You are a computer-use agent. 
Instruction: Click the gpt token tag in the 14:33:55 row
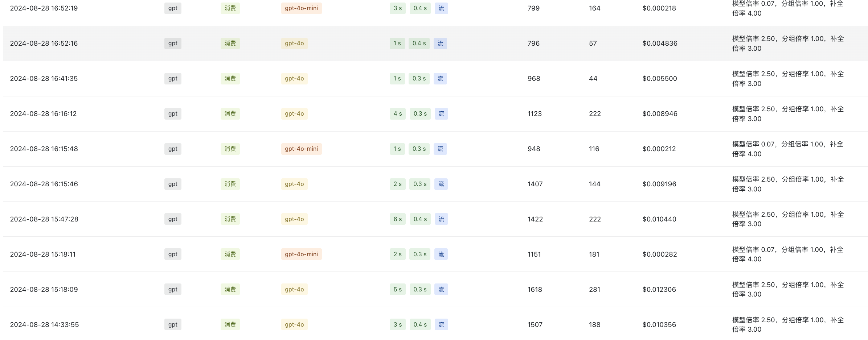click(x=173, y=325)
